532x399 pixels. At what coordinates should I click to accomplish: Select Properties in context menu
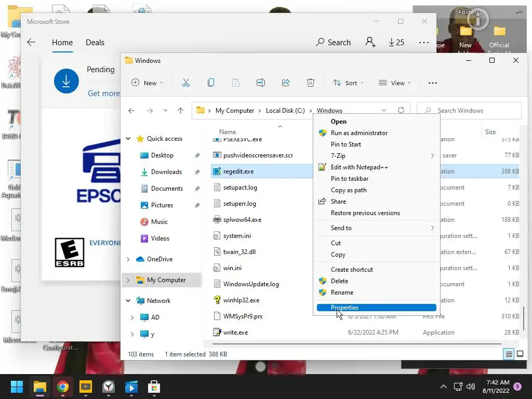point(377,308)
